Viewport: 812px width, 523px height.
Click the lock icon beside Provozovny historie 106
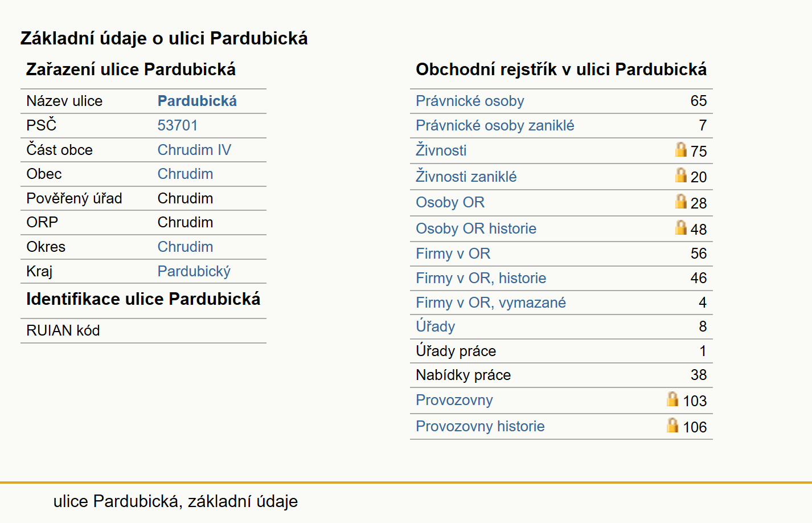[672, 425]
